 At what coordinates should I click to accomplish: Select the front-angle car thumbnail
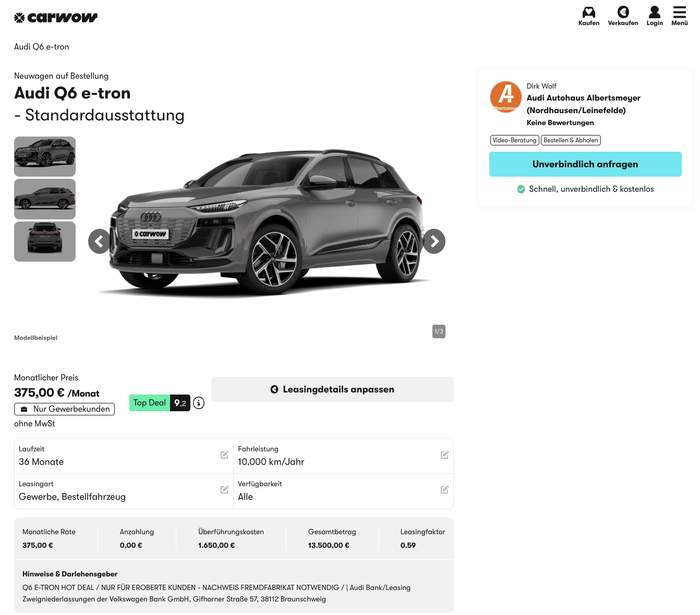coord(45,156)
